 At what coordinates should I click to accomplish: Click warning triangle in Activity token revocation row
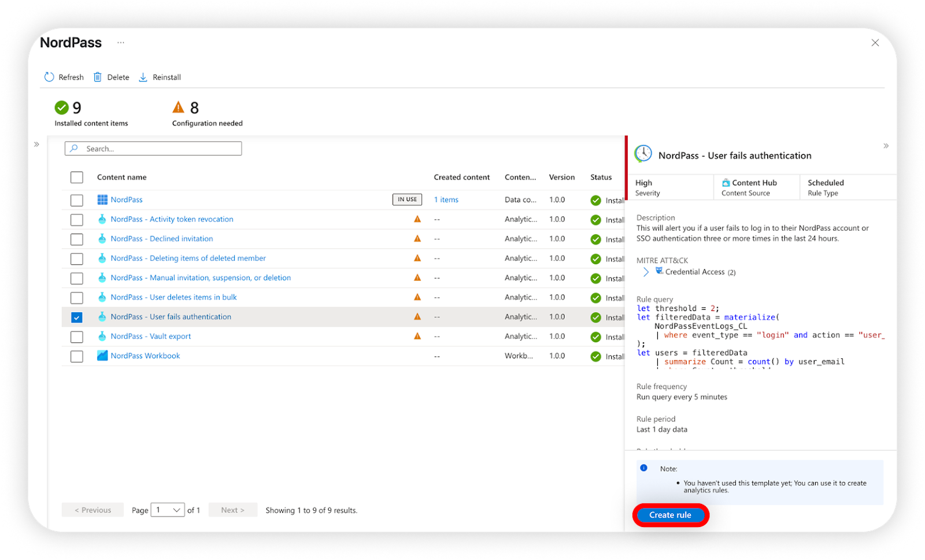[417, 219]
